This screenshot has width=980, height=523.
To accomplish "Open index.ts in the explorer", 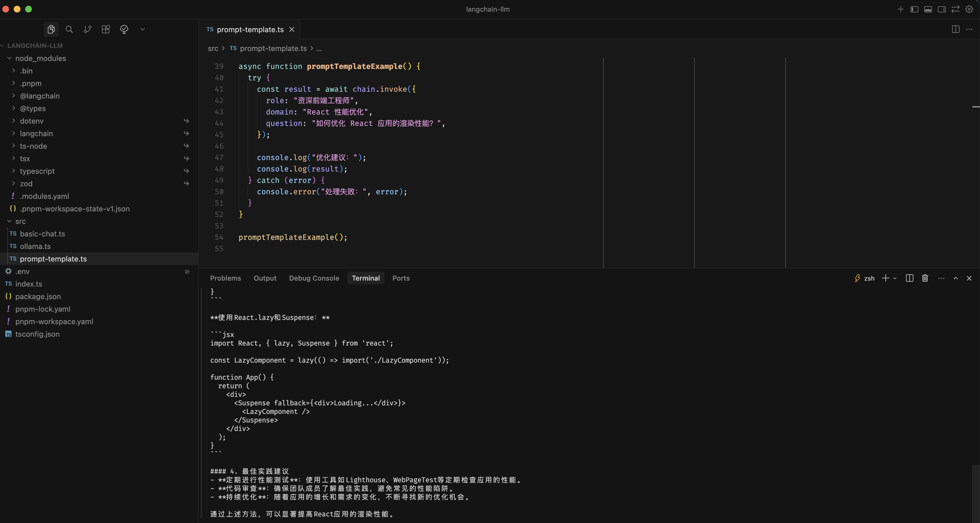I will pyautogui.click(x=99, y=284).
